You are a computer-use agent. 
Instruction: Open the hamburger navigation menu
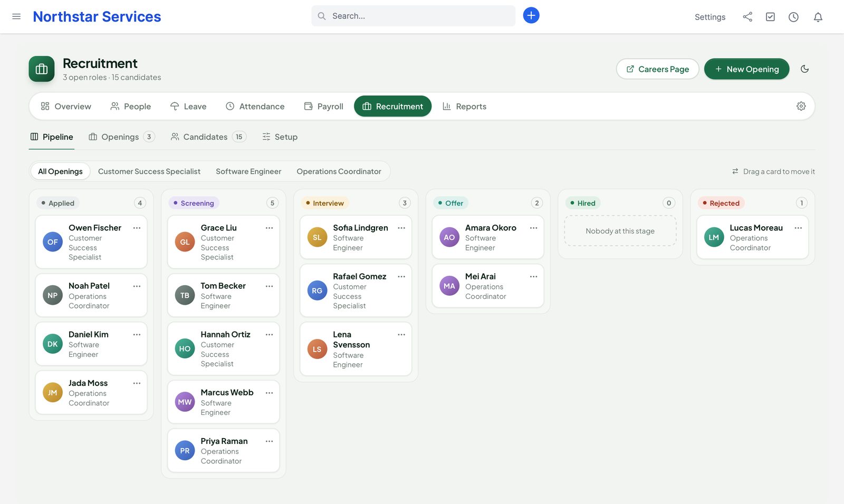click(16, 16)
